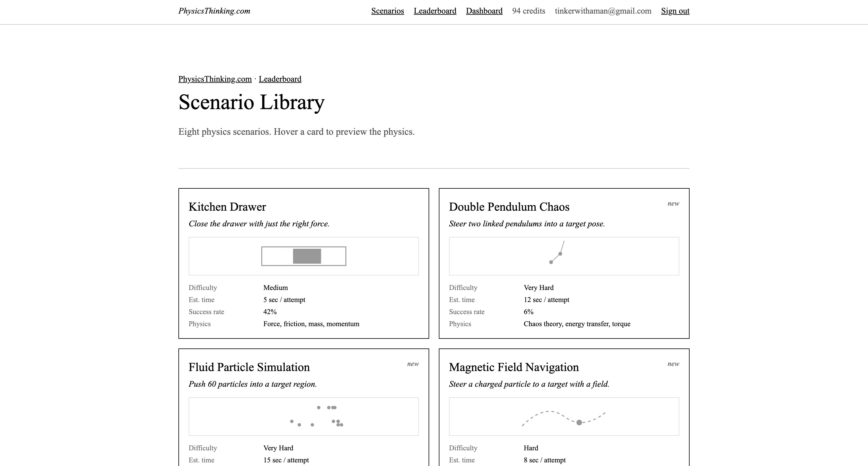This screenshot has height=466, width=868.
Task: Click 'Chaos theory, energy transfer, torque' text
Action: [x=577, y=324]
